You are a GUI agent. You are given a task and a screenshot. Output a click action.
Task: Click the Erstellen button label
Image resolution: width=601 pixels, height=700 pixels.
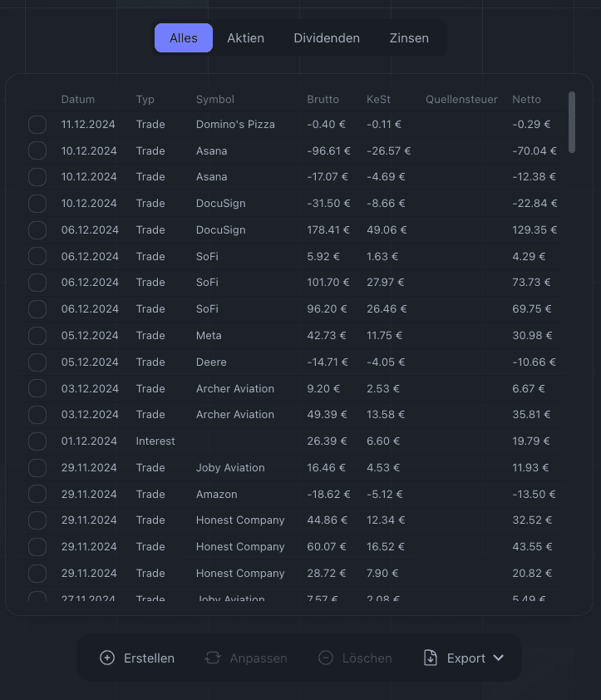tap(149, 658)
